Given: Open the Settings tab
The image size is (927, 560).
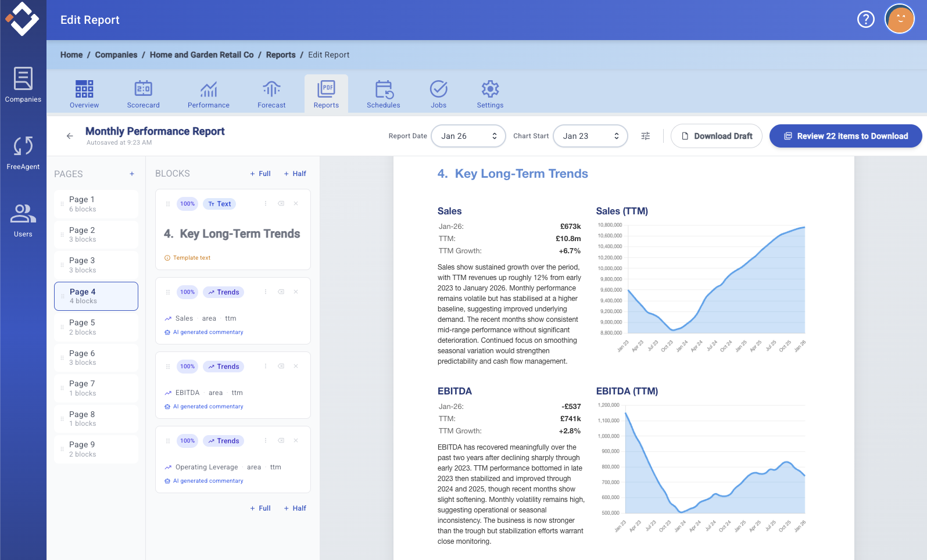Looking at the screenshot, I should pyautogui.click(x=491, y=94).
